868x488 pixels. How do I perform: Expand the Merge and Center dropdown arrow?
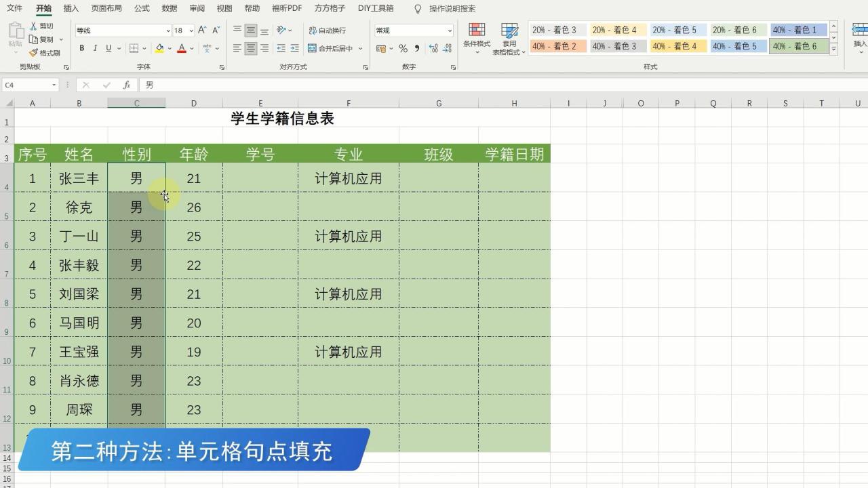pyautogui.click(x=360, y=48)
